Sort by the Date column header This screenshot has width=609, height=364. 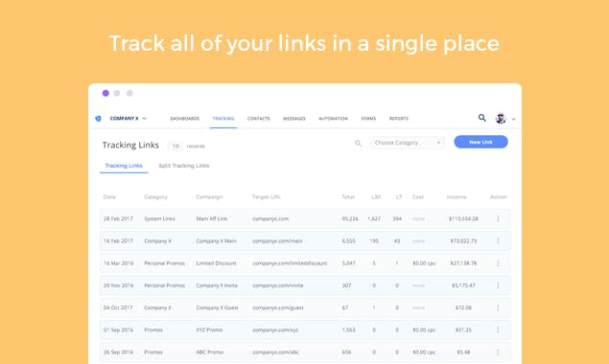coord(109,197)
